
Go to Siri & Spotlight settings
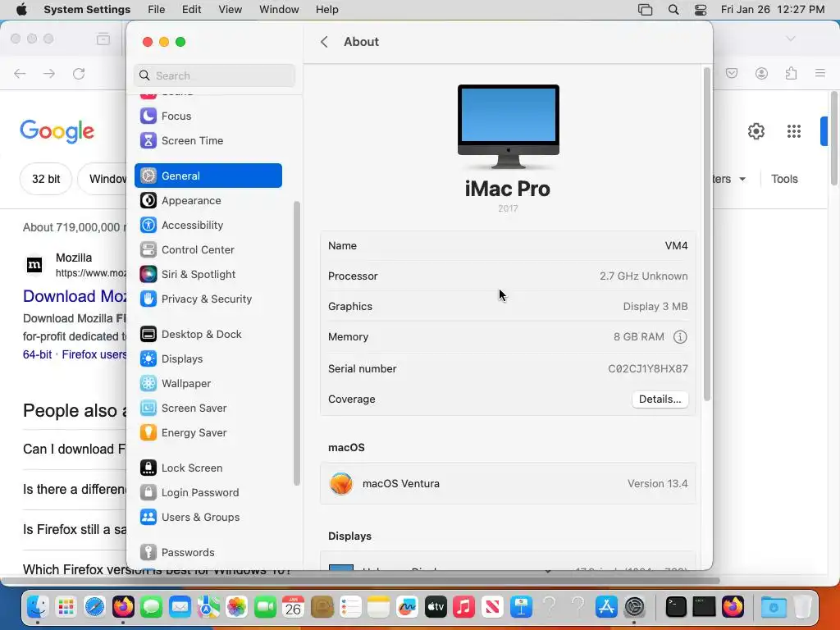point(208,274)
